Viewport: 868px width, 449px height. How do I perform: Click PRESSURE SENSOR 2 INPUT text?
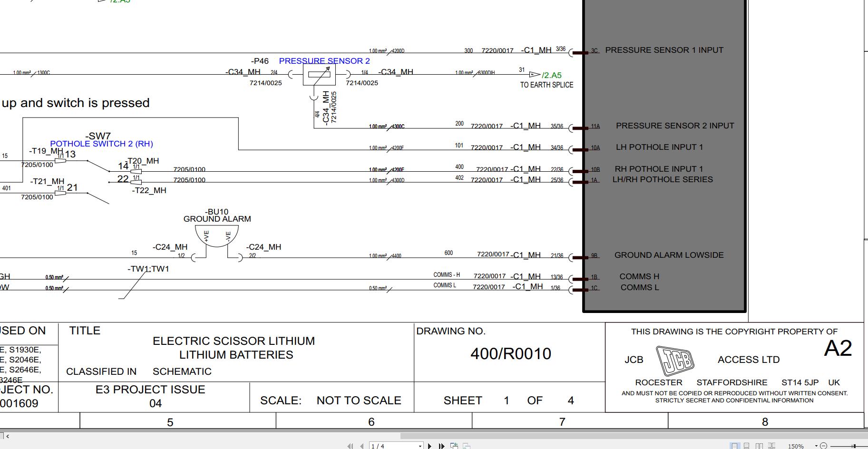point(675,126)
